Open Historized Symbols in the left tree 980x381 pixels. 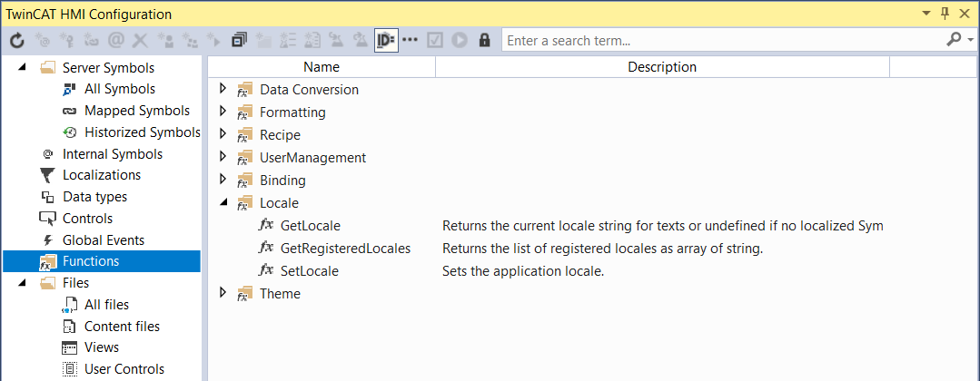(x=143, y=132)
